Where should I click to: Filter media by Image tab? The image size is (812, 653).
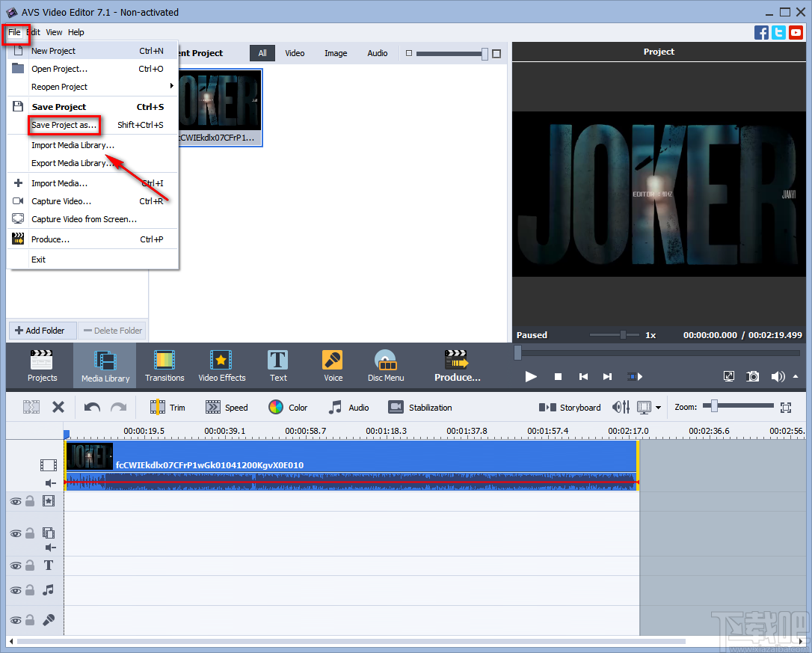point(336,53)
